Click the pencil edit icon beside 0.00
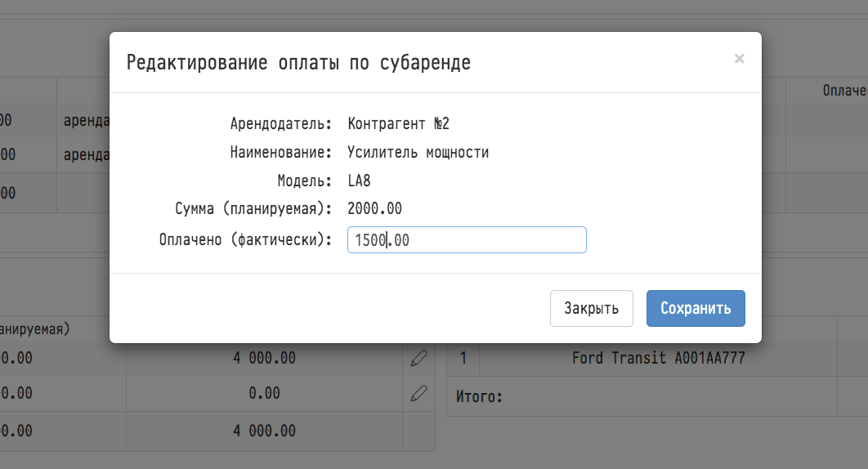The width and height of the screenshot is (868, 469). [419, 394]
